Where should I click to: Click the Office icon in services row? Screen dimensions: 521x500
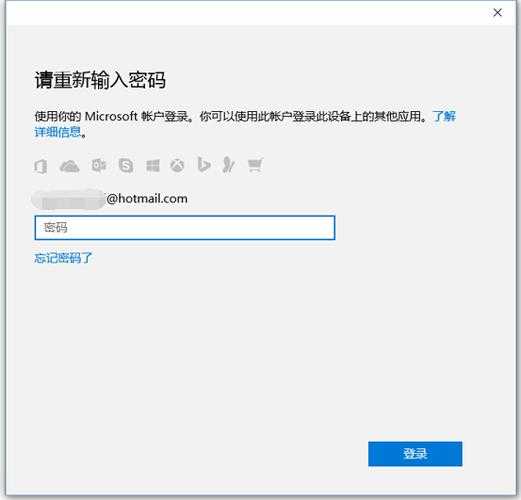pos(41,166)
